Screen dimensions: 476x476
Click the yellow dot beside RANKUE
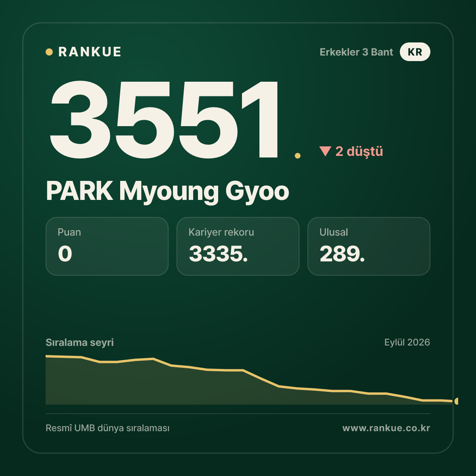point(49,52)
